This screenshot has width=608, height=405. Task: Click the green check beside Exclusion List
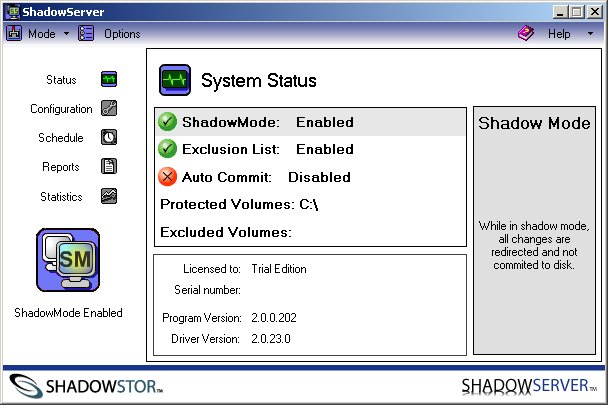coord(168,149)
